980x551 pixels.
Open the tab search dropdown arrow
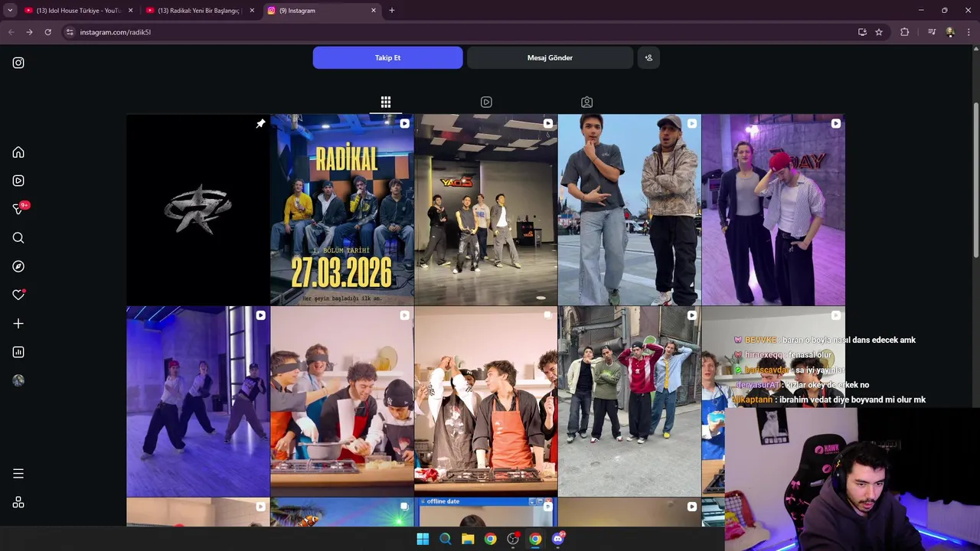click(x=10, y=11)
